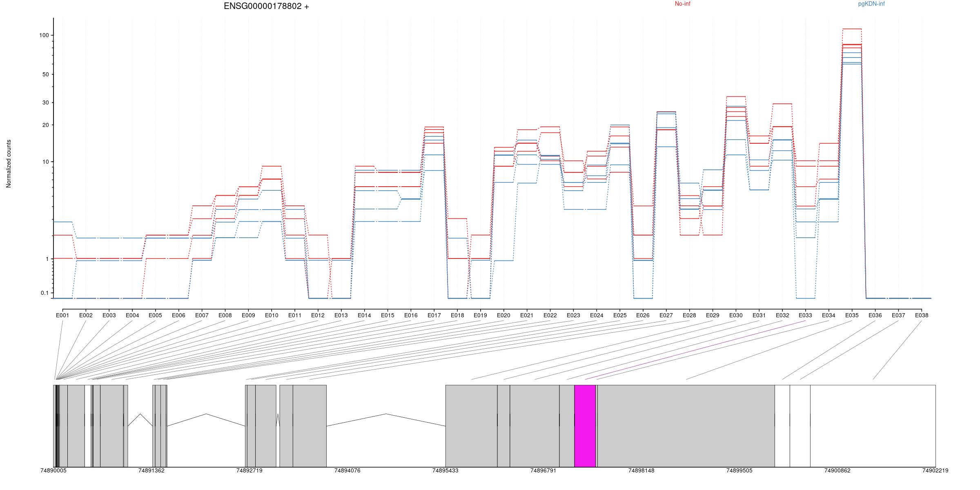Select exon label E035 on axis
The image size is (980, 490).
[852, 315]
